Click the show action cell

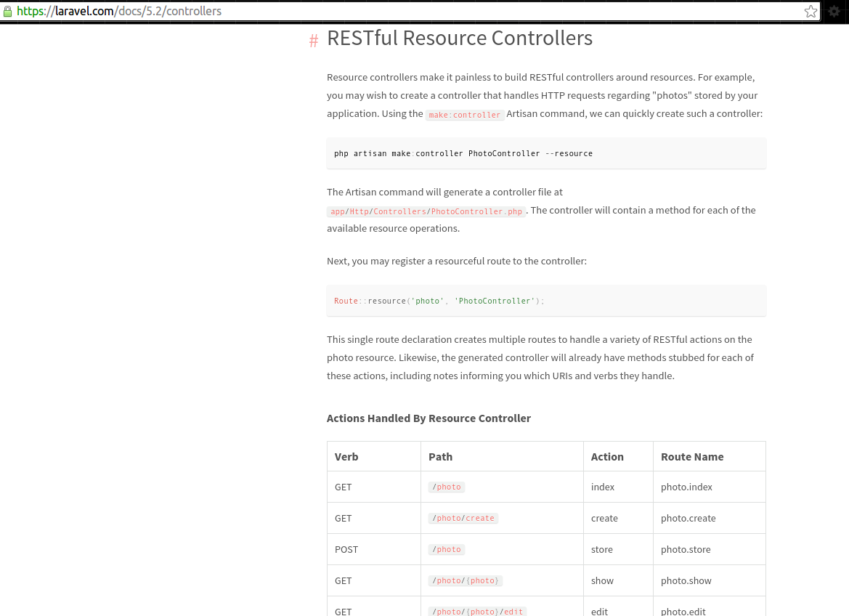(602, 581)
